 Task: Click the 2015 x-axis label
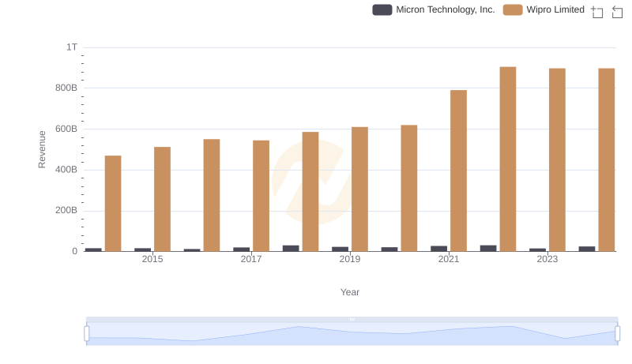(152, 259)
